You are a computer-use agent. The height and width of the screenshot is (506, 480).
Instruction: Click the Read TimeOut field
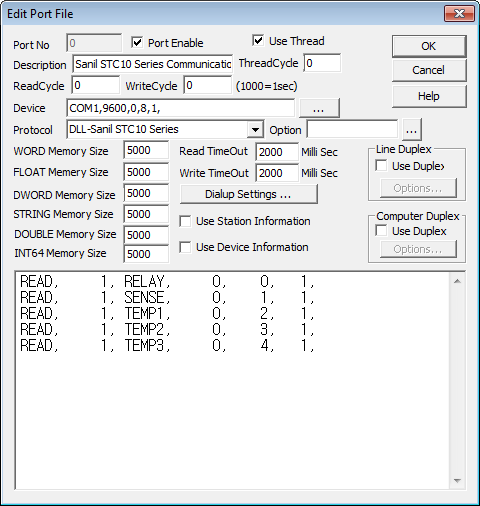(277, 152)
